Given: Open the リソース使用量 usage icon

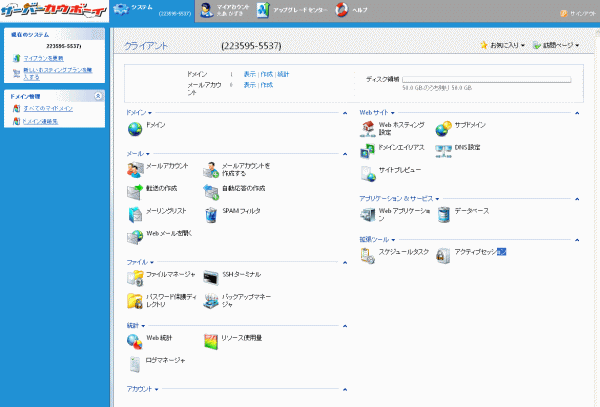Looking at the screenshot, I should (x=210, y=340).
